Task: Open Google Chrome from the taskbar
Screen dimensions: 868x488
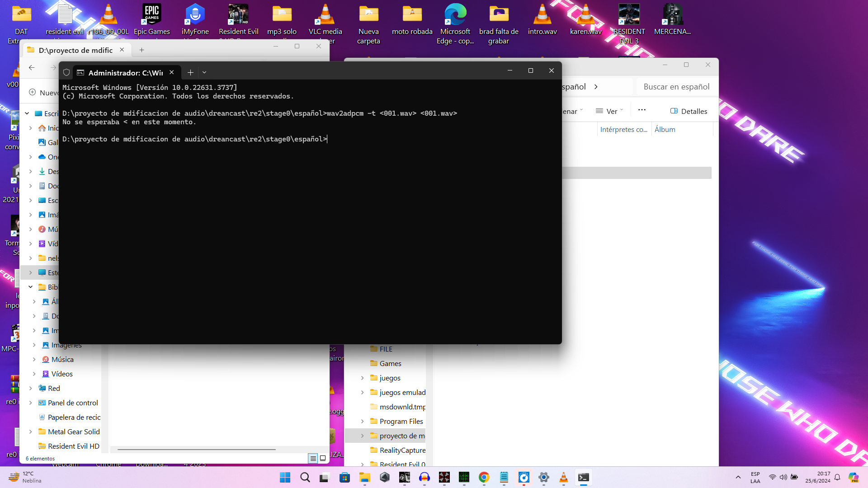Action: (x=484, y=478)
